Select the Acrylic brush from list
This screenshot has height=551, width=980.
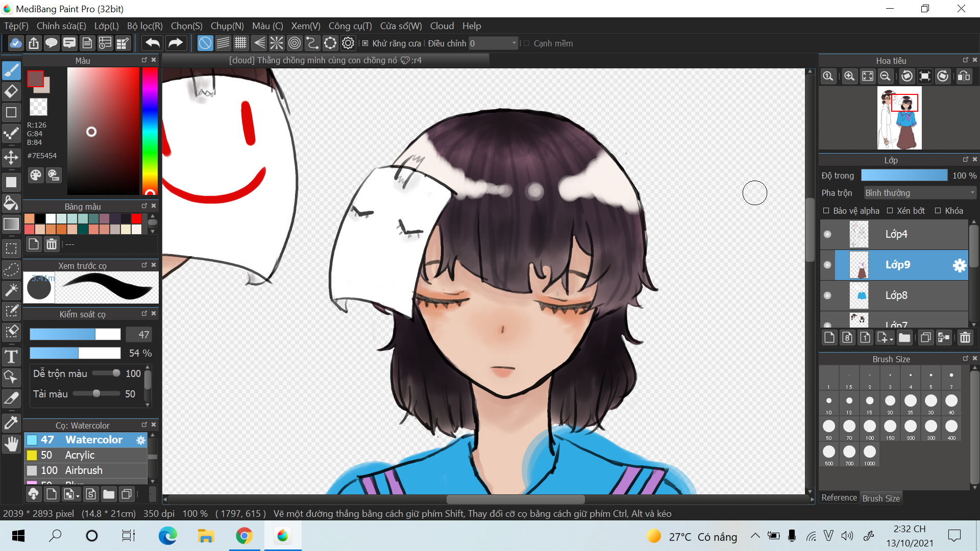coord(80,455)
